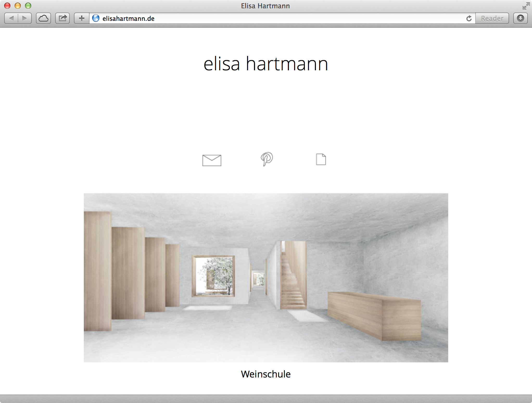Viewport: 532px width, 403px height.
Task: Minimize window with the yellow button
Action: (x=18, y=6)
